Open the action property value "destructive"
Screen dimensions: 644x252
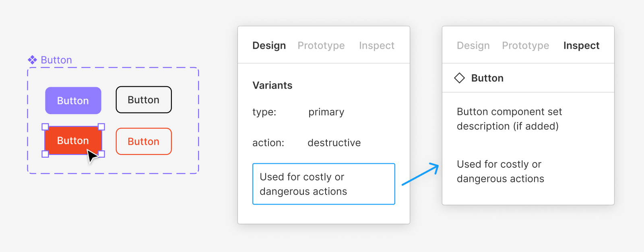coord(334,143)
